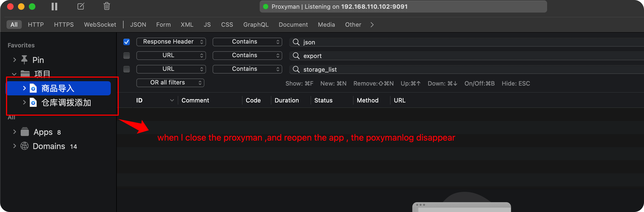Viewport: 644px width, 212px height.
Task: Disable the Response Header json filter checkbox
Action: coord(127,42)
